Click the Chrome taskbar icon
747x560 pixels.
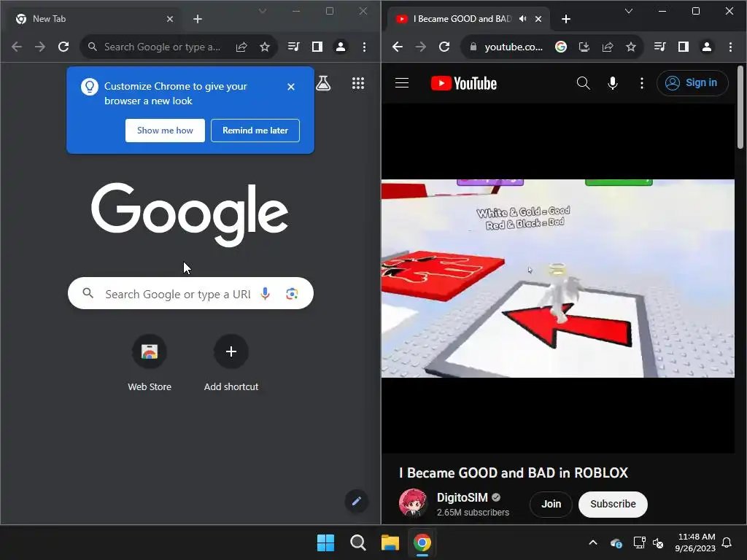point(422,542)
